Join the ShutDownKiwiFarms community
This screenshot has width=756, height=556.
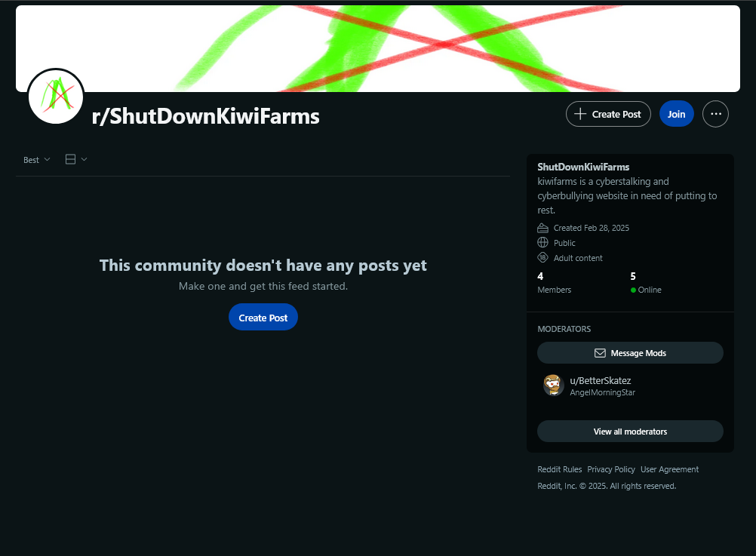[x=677, y=114]
